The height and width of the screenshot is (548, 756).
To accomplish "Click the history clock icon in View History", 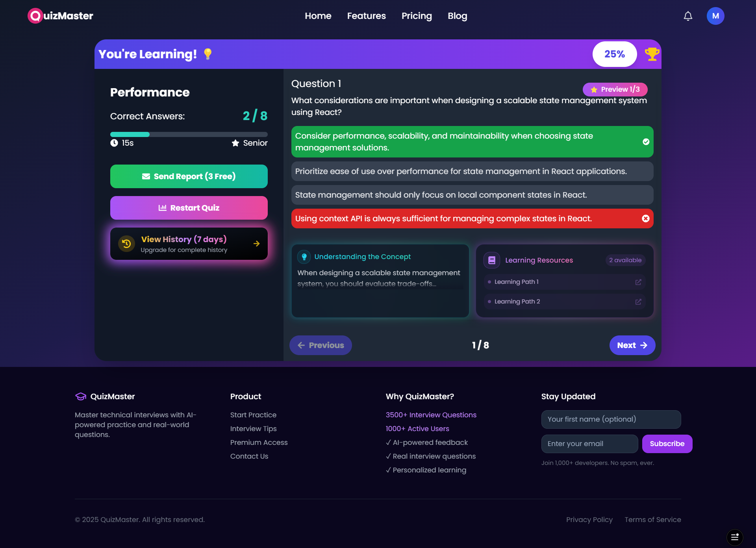I will click(x=126, y=244).
